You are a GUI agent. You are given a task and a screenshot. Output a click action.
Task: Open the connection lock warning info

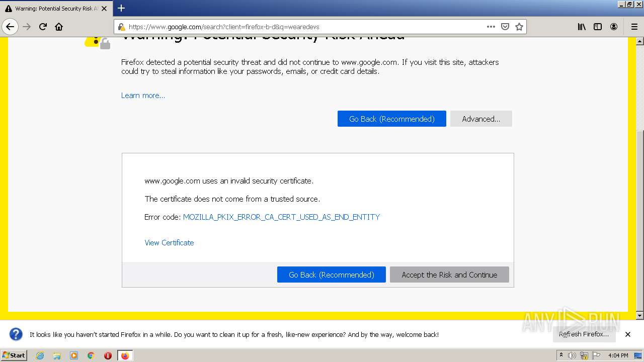click(x=121, y=27)
